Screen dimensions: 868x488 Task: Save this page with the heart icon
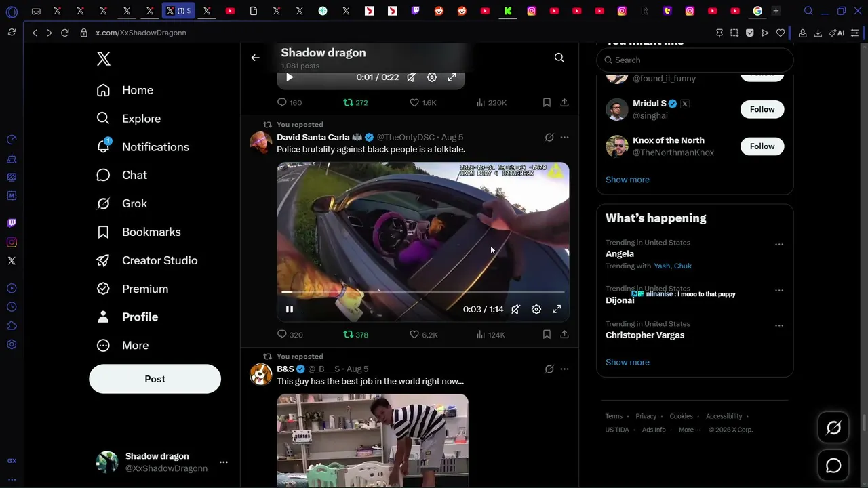[781, 33]
